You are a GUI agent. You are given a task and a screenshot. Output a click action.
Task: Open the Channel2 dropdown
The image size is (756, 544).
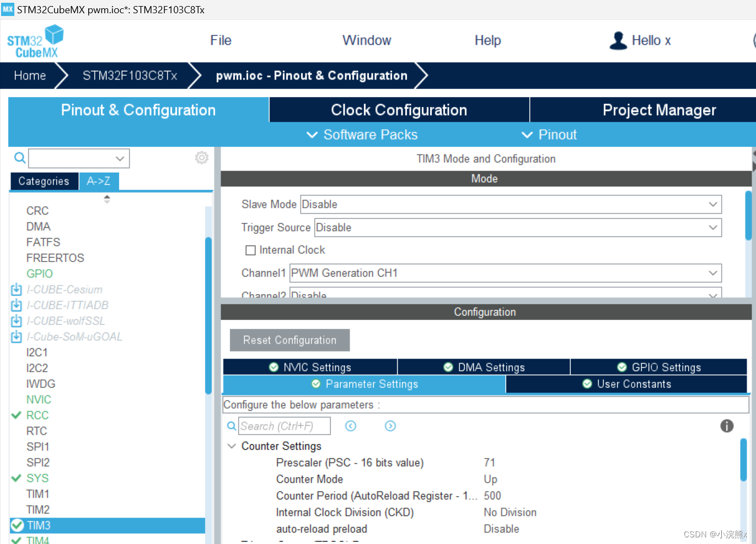coord(506,294)
